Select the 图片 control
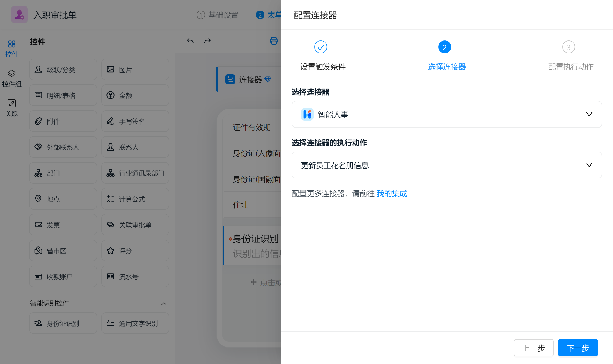Screen dimensions: 613x364 coord(135,70)
